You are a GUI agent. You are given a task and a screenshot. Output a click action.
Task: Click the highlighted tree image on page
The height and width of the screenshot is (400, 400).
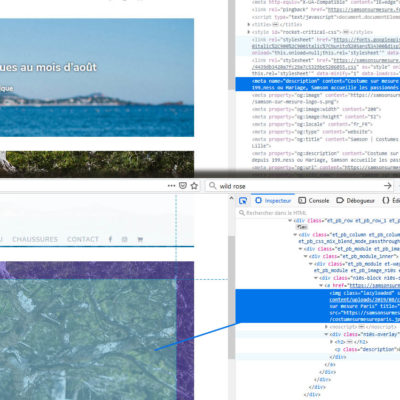88,339
